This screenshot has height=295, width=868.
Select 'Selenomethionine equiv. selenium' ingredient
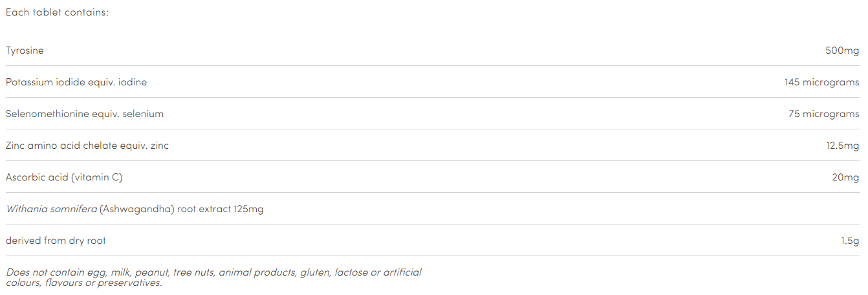point(85,114)
